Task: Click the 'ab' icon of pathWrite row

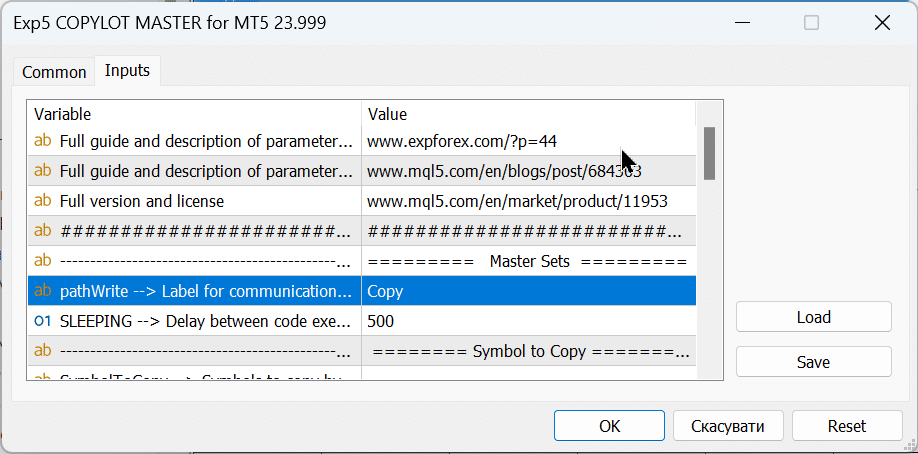Action: click(43, 291)
